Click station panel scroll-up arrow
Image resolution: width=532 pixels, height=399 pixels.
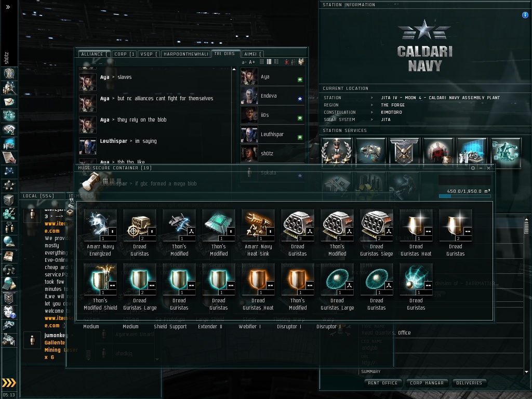coord(526,220)
